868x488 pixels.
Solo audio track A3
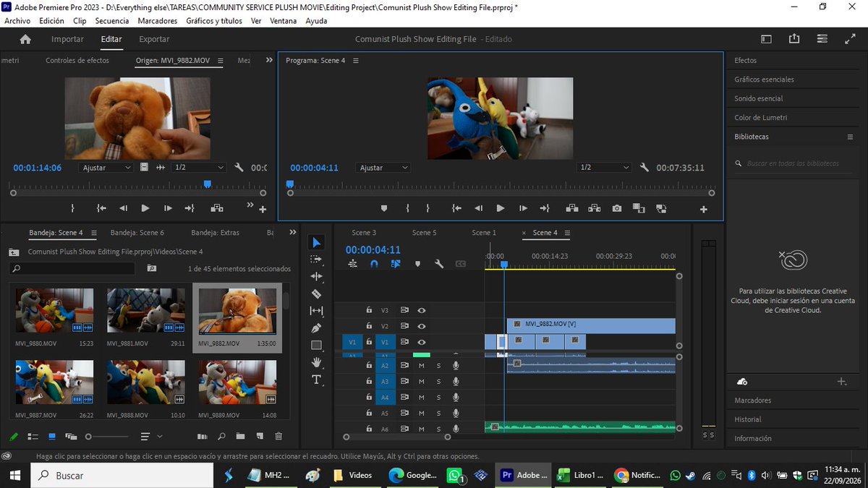coord(438,381)
